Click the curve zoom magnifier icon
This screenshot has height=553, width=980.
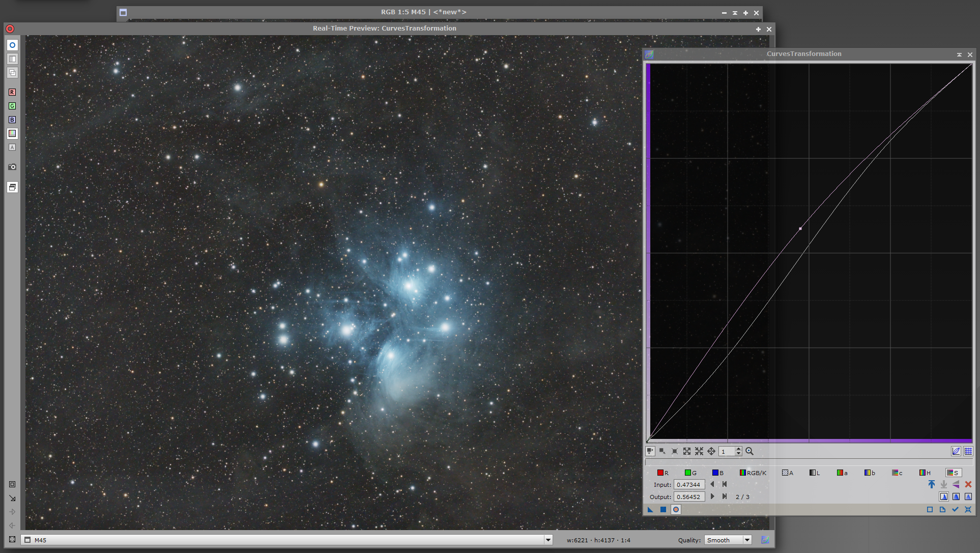[x=750, y=451]
